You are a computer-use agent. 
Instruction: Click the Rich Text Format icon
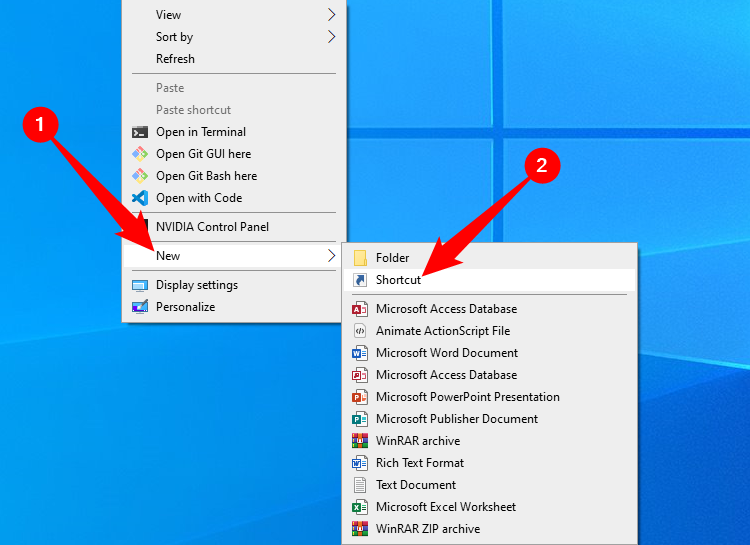point(360,463)
